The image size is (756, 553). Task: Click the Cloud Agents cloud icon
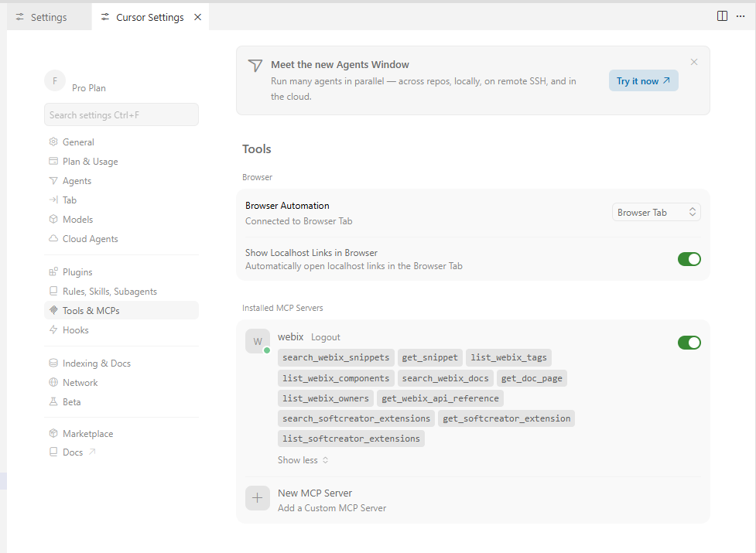tap(53, 238)
